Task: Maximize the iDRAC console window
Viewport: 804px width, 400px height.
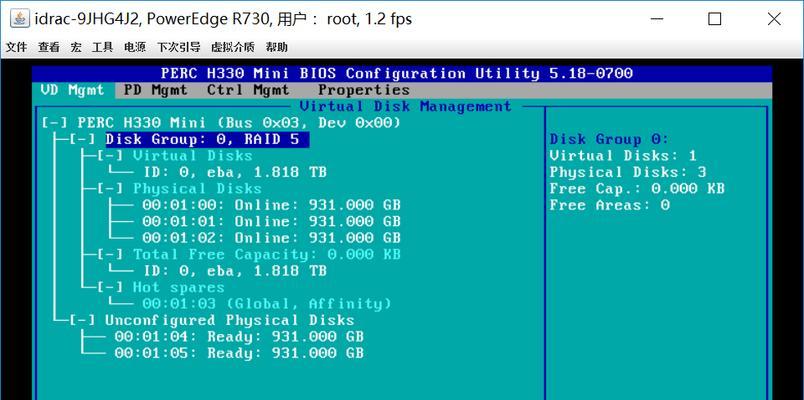Action: pos(714,19)
